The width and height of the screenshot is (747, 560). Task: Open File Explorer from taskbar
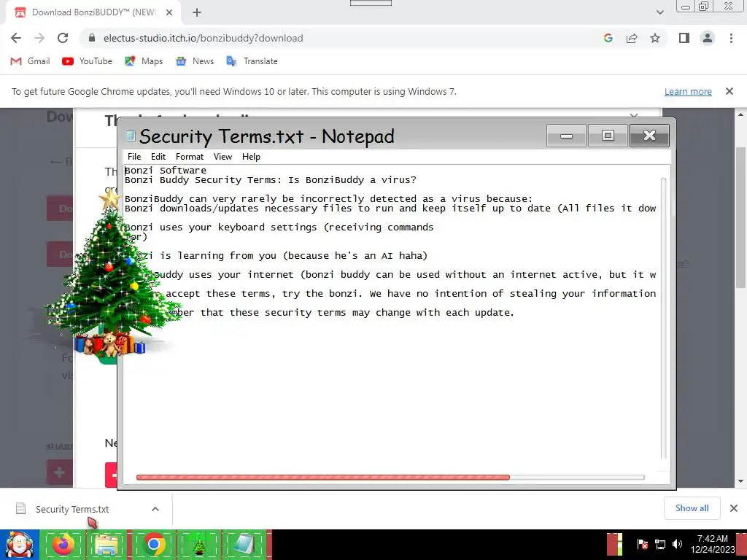107,545
